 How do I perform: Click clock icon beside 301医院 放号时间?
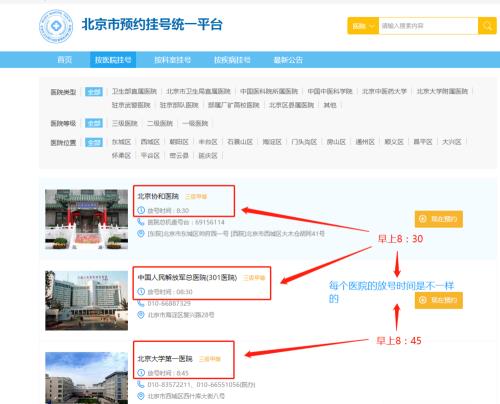click(x=141, y=292)
